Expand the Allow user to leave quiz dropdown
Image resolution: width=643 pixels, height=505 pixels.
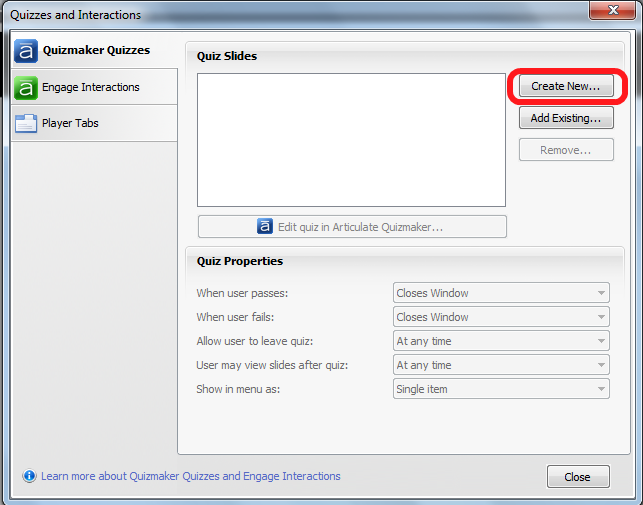coord(501,341)
